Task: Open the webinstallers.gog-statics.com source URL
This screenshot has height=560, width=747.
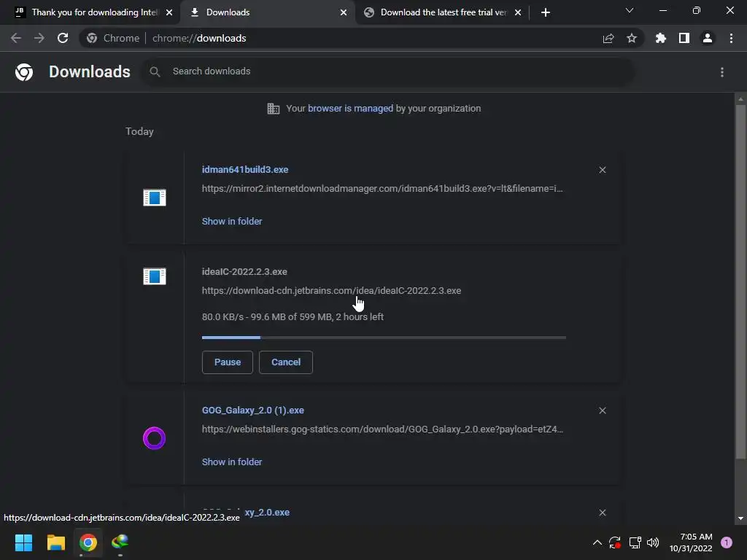Action: pos(382,429)
